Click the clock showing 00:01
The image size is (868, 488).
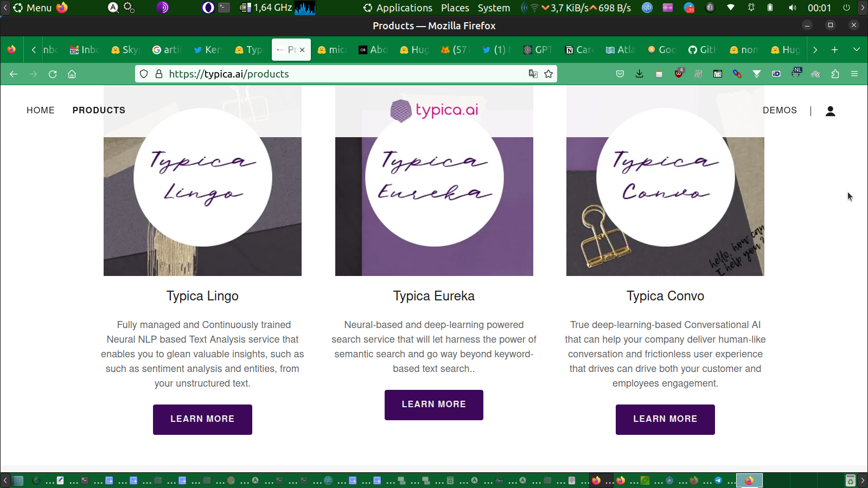point(819,8)
